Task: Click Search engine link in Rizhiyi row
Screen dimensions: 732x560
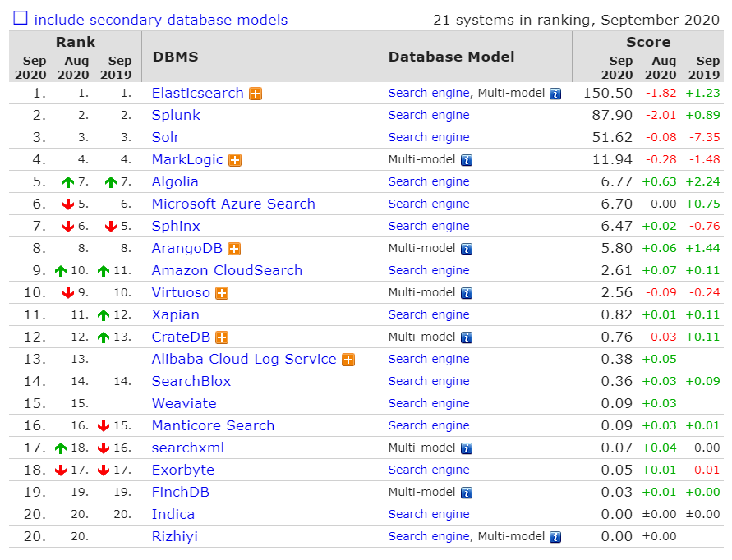Action: tap(429, 536)
